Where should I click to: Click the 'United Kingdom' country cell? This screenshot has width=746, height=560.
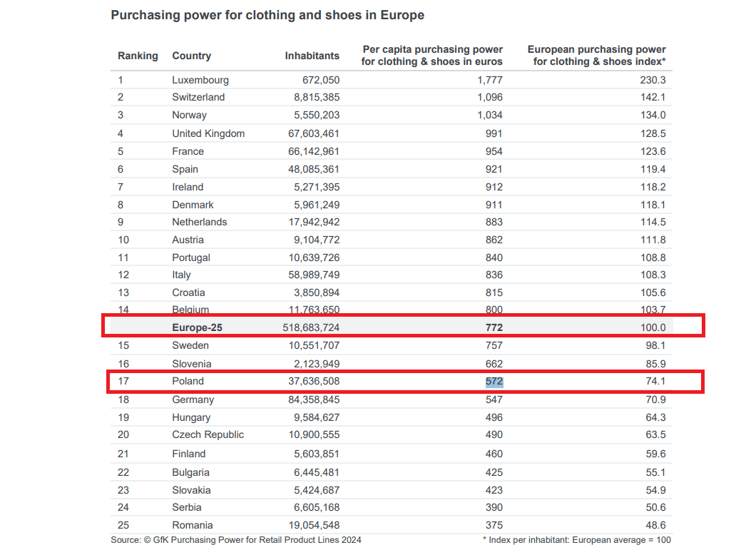coord(208,133)
